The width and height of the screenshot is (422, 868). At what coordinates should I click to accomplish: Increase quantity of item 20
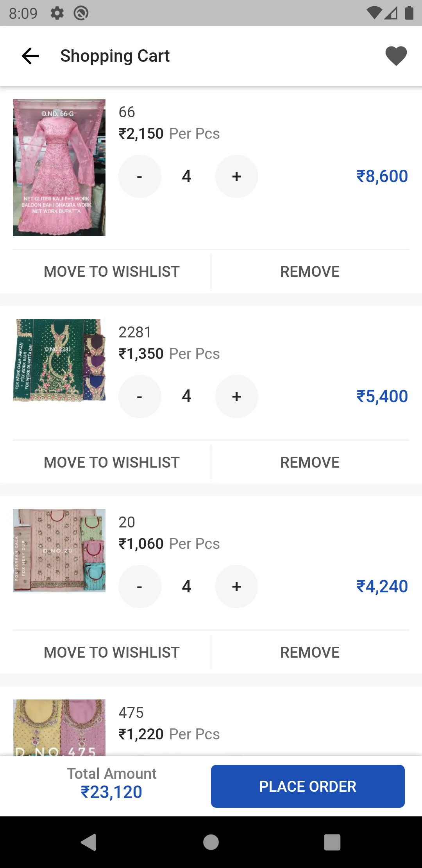236,586
